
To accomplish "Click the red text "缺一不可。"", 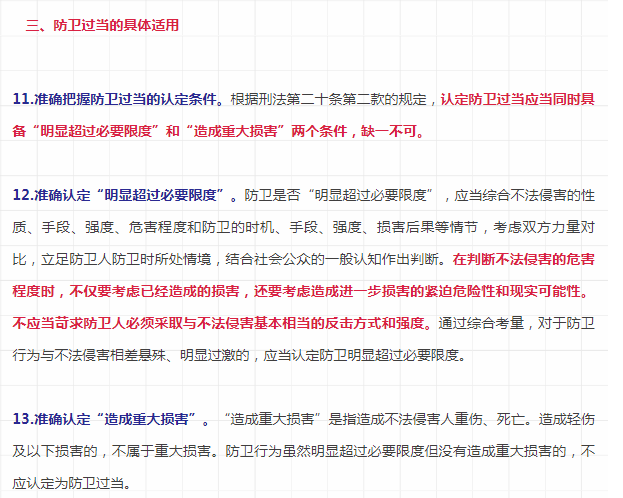I will tap(393, 131).
